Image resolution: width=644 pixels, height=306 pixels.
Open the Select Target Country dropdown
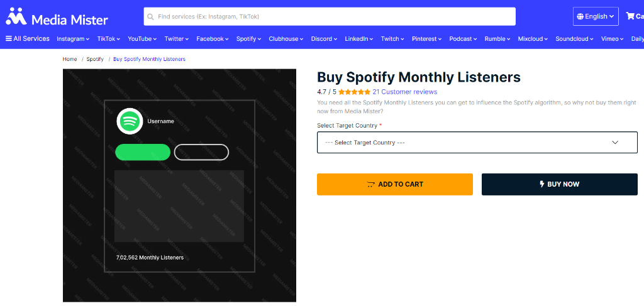[x=477, y=143]
